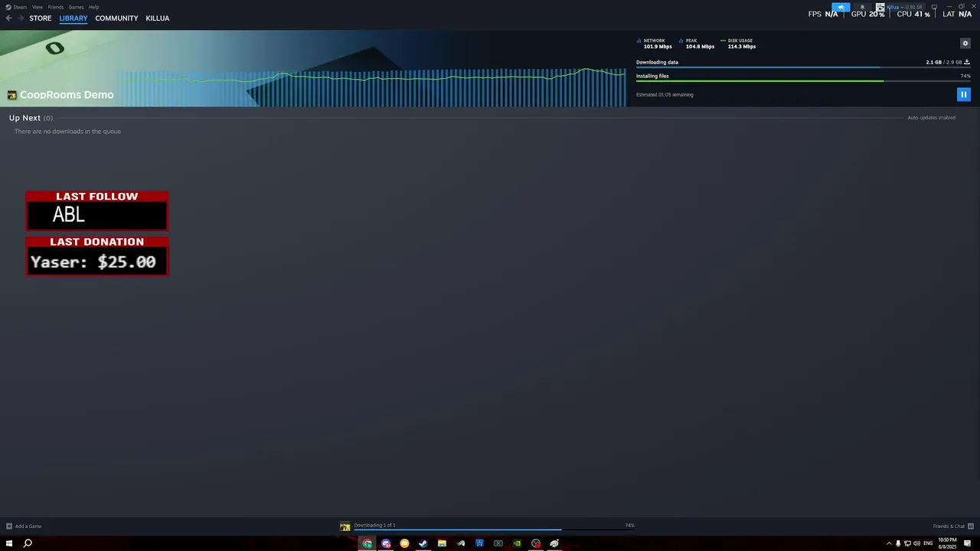Navigate back with the left arrow

tap(9, 18)
